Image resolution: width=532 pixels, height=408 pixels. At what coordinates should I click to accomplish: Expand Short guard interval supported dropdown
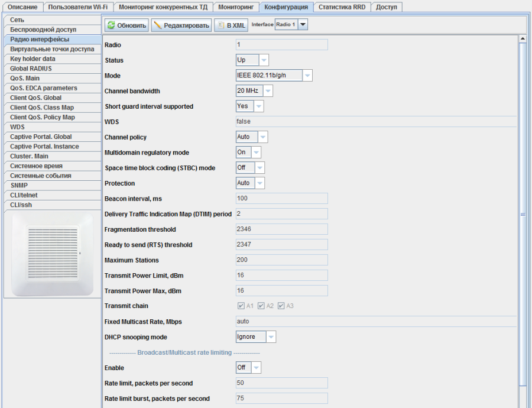coord(249,106)
